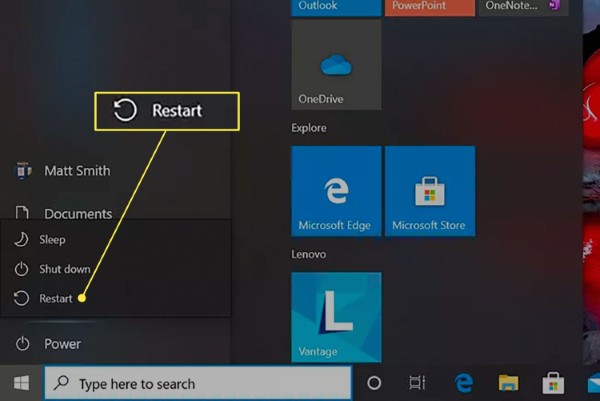Click the Windows Start button
The width and height of the screenshot is (600, 401).
pyautogui.click(x=21, y=383)
